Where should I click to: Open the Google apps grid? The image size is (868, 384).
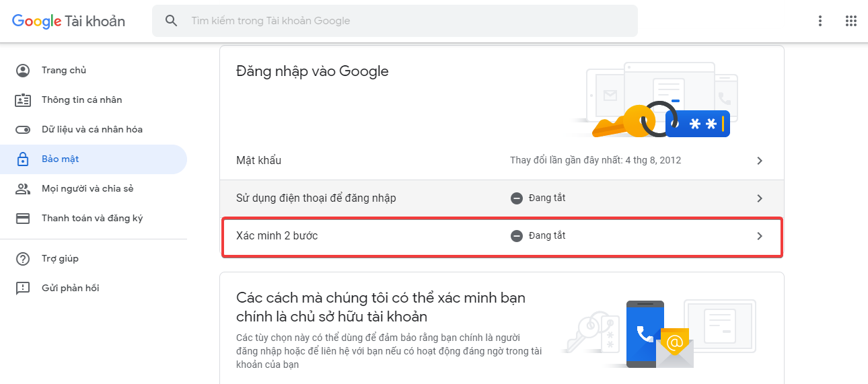pos(851,21)
